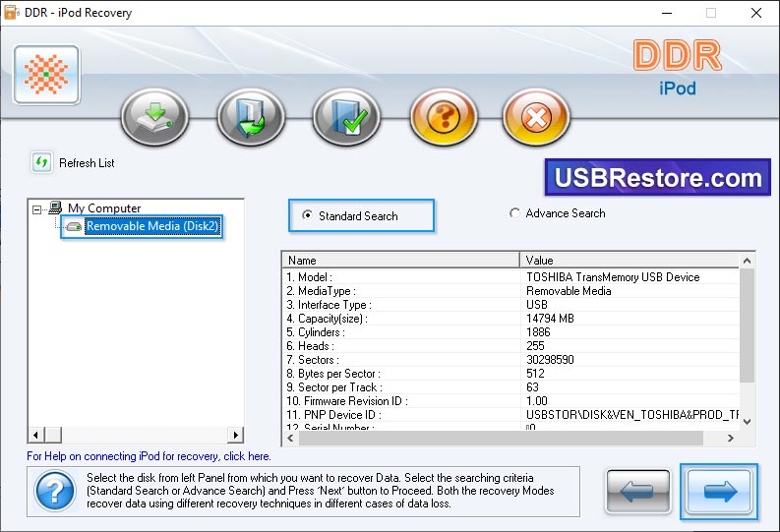The image size is (780, 532).
Task: Click the '1.00' value cell
Action: [x=537, y=401]
